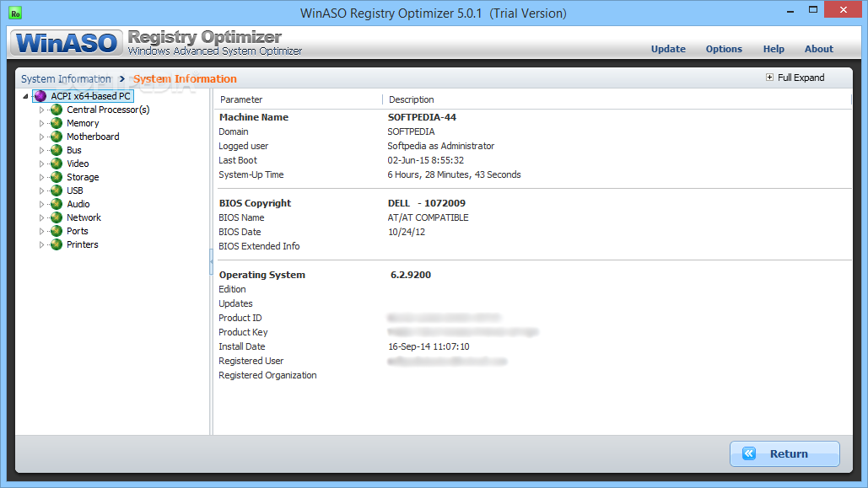Minimize the WinASO window
This screenshot has width=868, height=488.
(790, 10)
